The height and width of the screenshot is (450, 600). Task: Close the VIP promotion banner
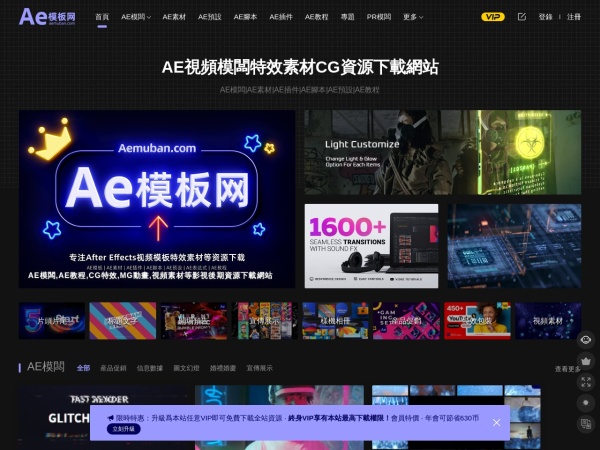point(496,422)
